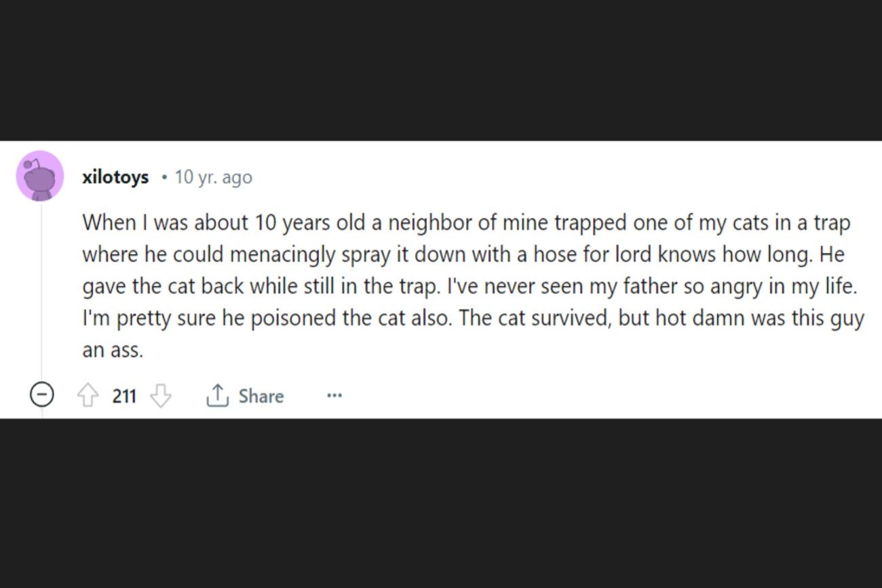Click the dark empty area below the comment
The width and height of the screenshot is (882, 588).
point(441,503)
